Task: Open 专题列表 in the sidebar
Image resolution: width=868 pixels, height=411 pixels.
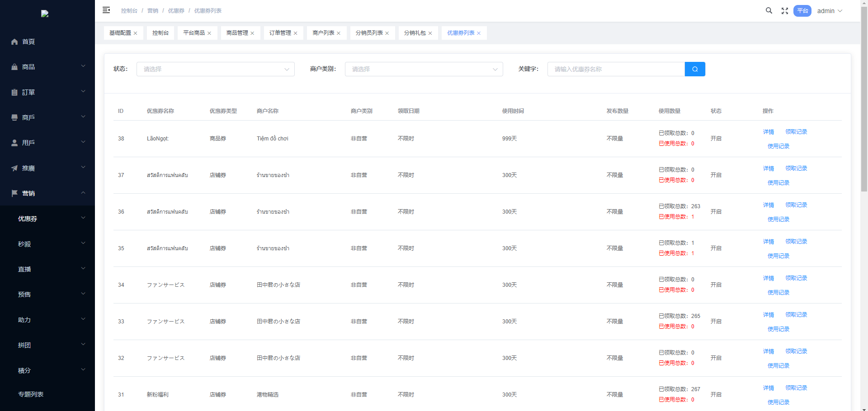Action: click(x=31, y=394)
